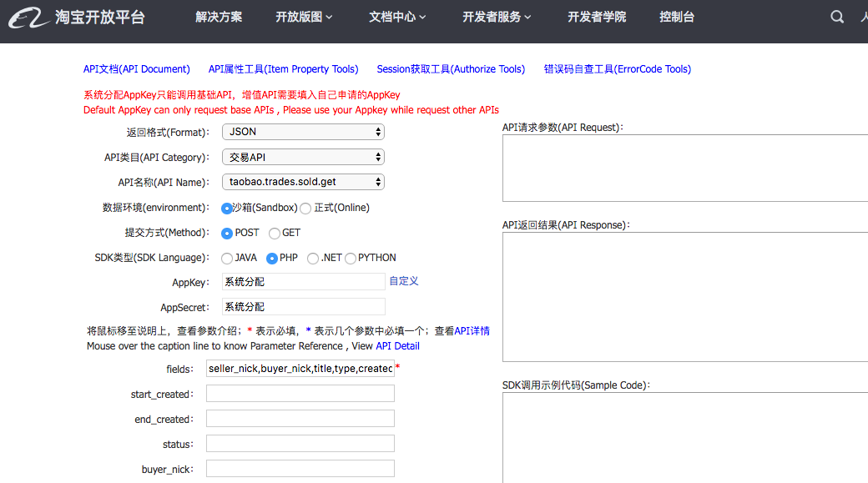Select PHP SDK language

(x=272, y=259)
